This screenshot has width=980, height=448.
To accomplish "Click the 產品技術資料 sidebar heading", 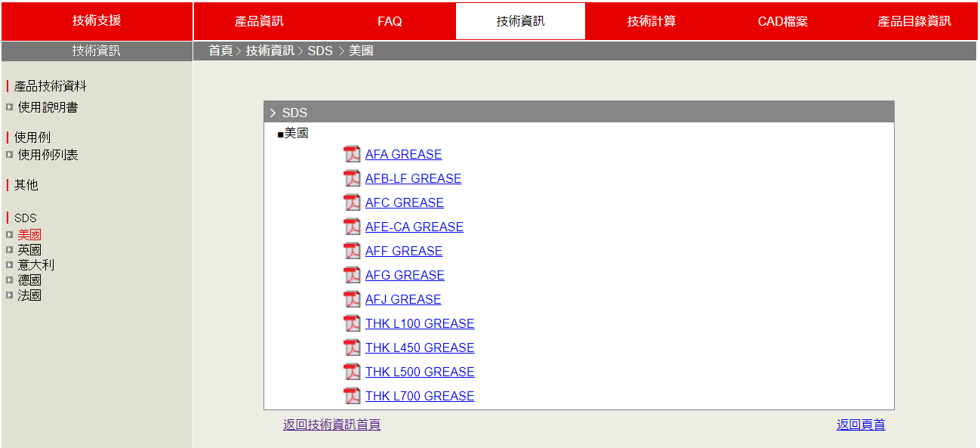I will coord(51,87).
